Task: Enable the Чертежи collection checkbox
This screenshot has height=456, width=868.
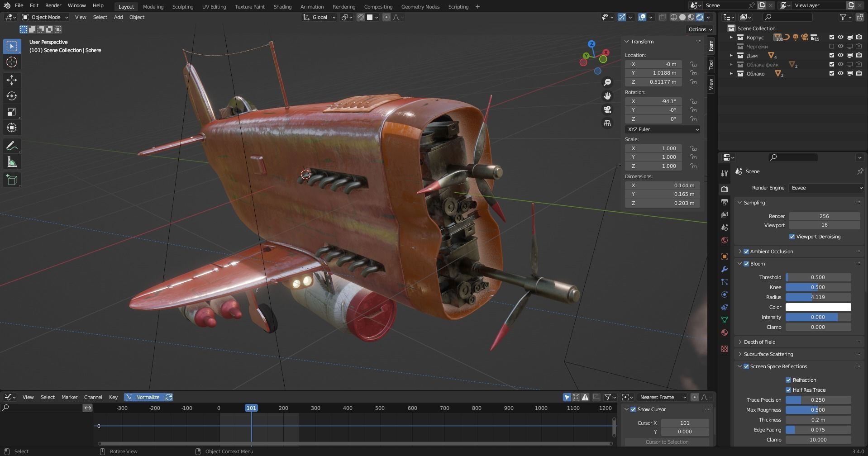Action: click(831, 47)
